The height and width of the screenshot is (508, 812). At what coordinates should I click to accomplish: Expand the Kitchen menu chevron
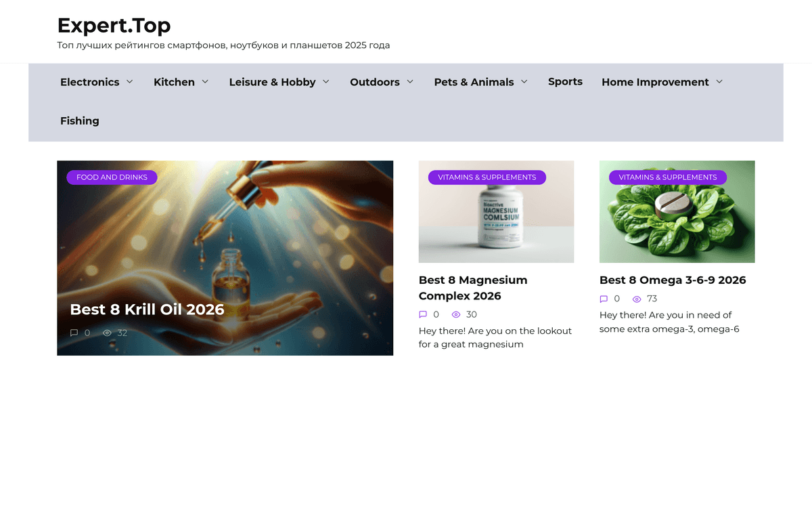click(x=205, y=81)
